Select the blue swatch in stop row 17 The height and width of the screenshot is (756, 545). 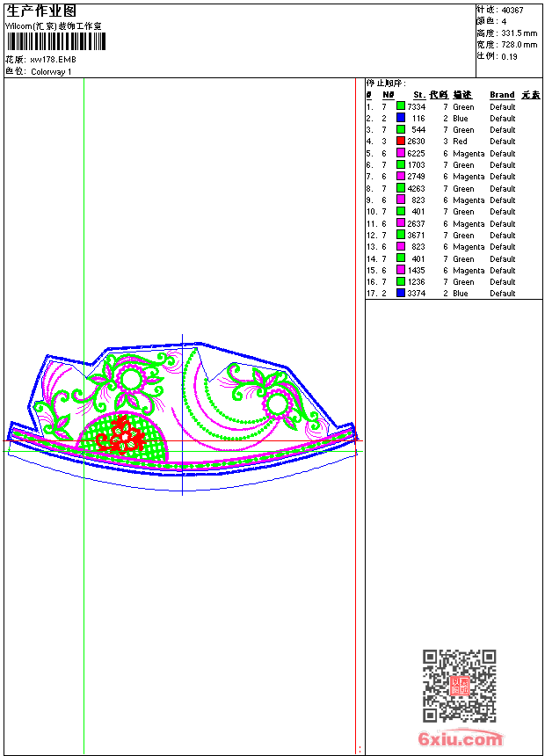pyautogui.click(x=401, y=293)
